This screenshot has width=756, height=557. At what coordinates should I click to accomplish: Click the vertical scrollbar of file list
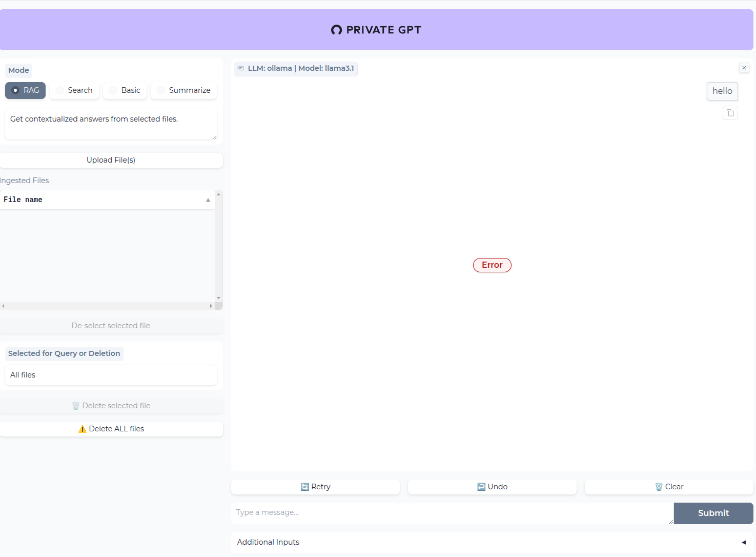[x=219, y=246]
